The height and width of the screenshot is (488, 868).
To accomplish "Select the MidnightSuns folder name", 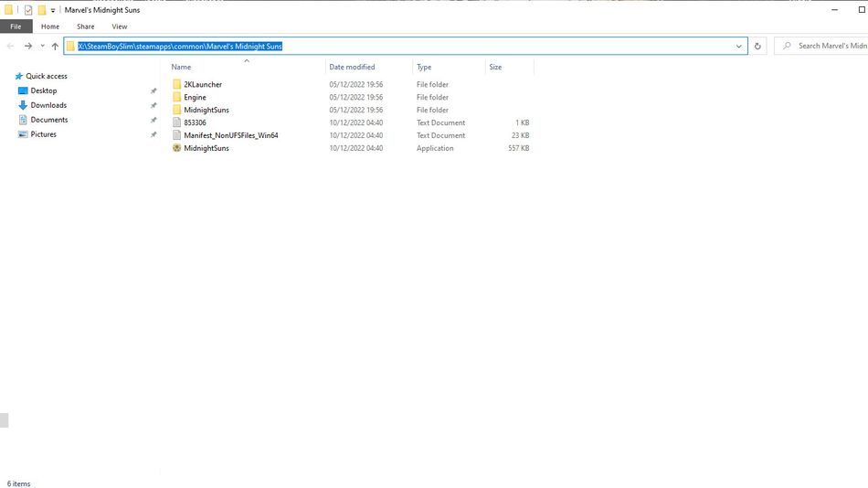I will pos(206,110).
